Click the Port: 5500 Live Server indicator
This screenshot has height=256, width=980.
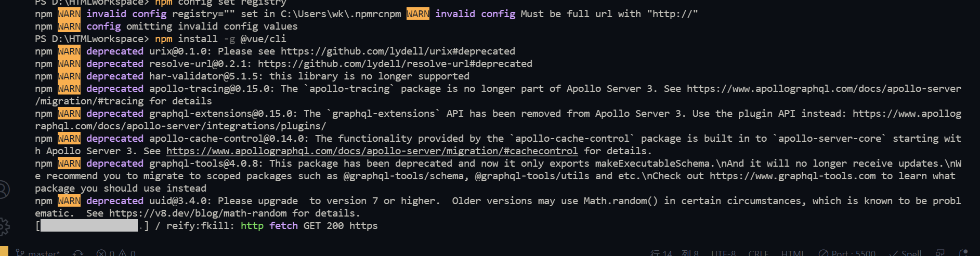(847, 253)
